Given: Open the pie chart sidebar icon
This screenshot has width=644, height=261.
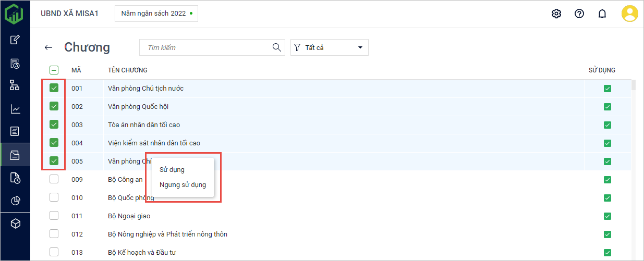Looking at the screenshot, I should click(15, 201).
